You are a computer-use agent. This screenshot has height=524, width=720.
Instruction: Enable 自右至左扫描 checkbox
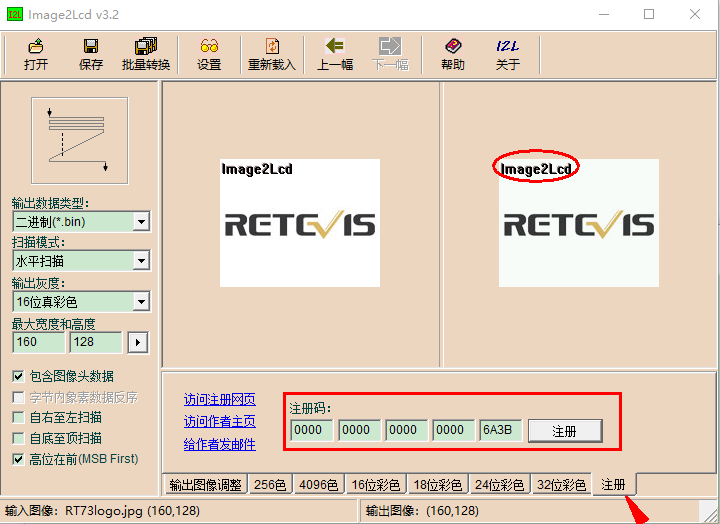click(x=18, y=418)
